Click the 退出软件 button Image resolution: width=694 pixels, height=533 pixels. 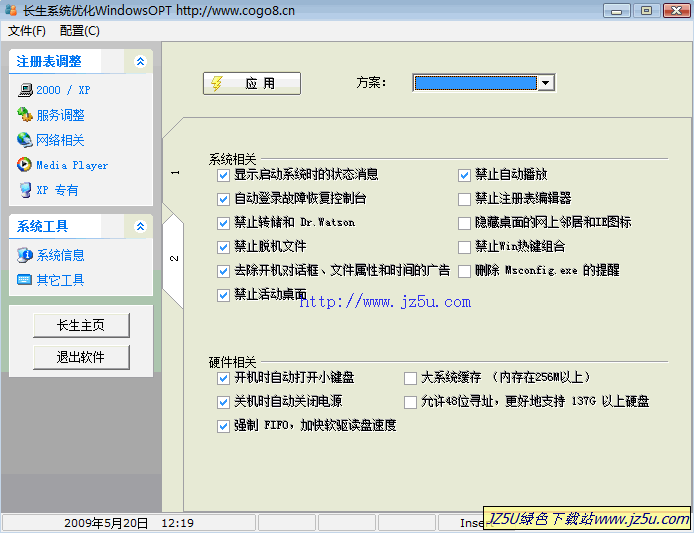pos(81,357)
